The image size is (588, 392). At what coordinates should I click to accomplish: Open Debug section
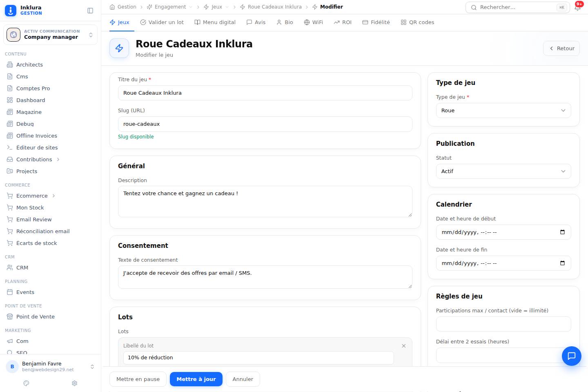[x=25, y=124]
